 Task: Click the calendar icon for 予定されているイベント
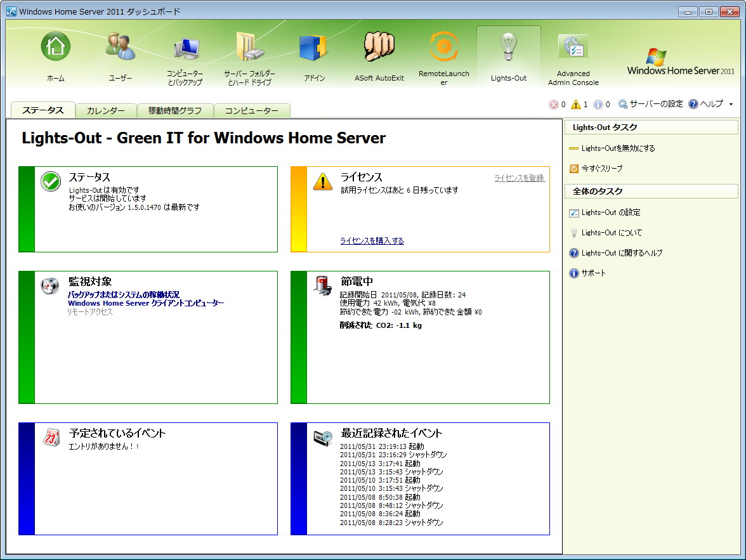tap(51, 437)
